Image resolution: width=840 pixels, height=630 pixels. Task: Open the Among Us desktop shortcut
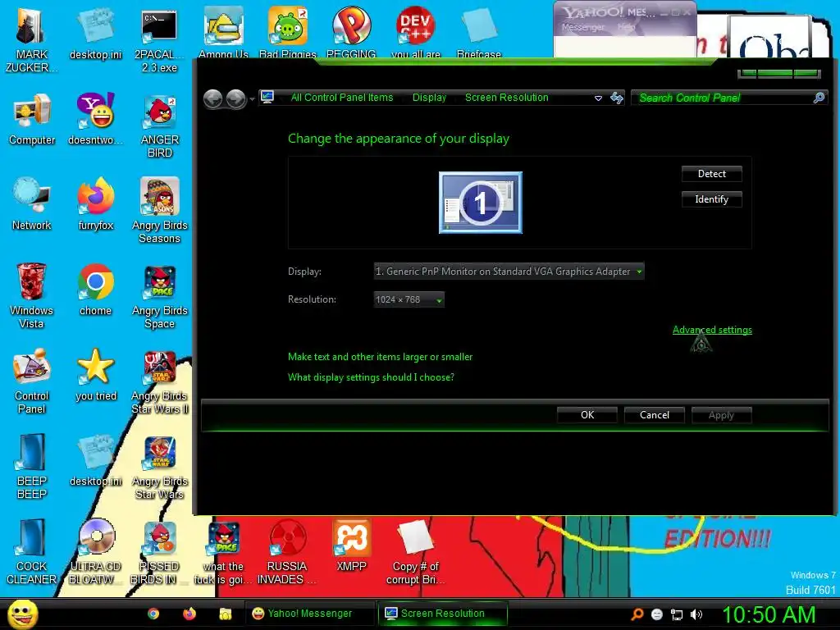223,32
